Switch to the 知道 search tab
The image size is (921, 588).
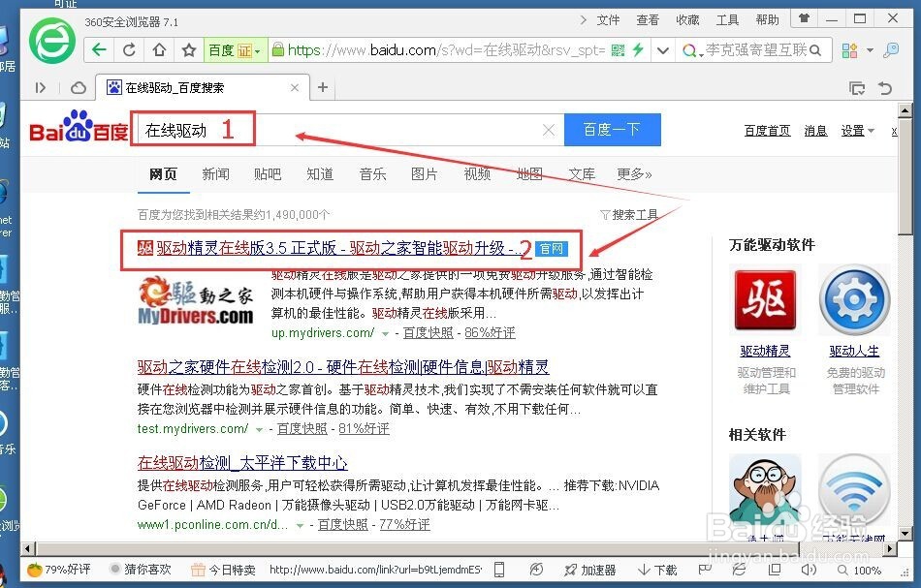[x=320, y=174]
